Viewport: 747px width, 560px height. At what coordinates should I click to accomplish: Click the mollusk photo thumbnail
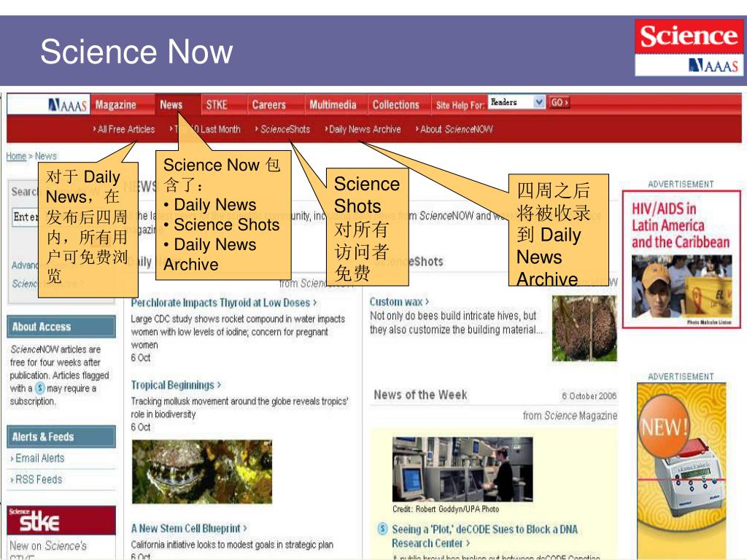[202, 472]
